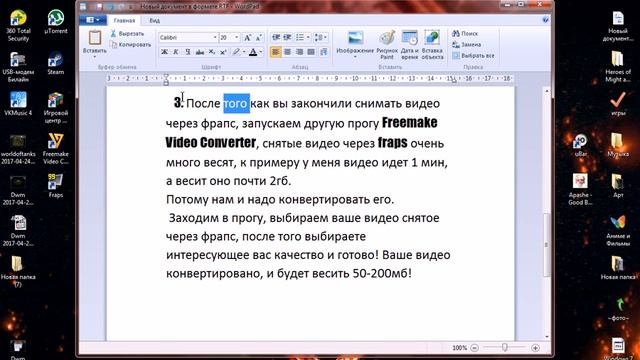This screenshot has height=360, width=640.
Task: Toggle superscript formatting
Action: pos(223,52)
